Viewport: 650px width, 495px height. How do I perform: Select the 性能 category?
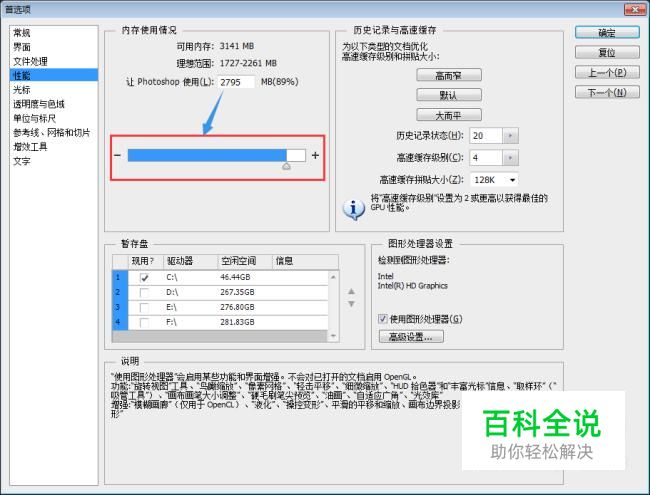[x=54, y=75]
